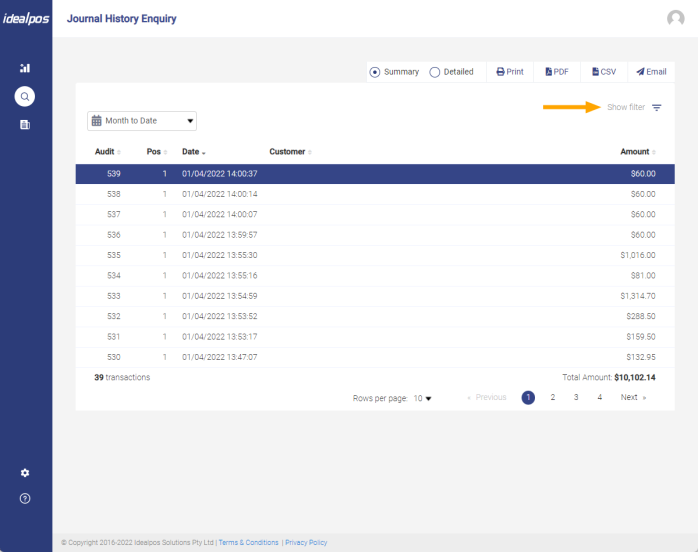Go to page 3
This screenshot has height=552, width=698.
coord(576,397)
